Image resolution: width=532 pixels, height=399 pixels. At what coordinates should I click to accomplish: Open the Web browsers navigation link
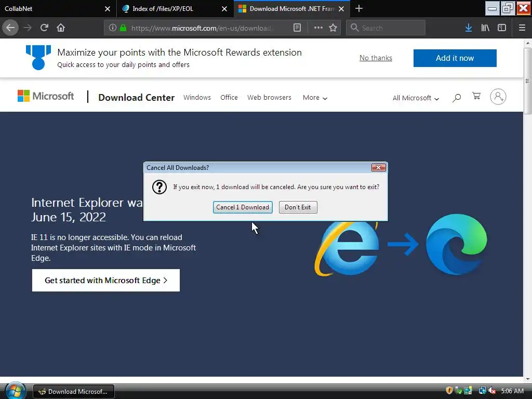click(269, 97)
